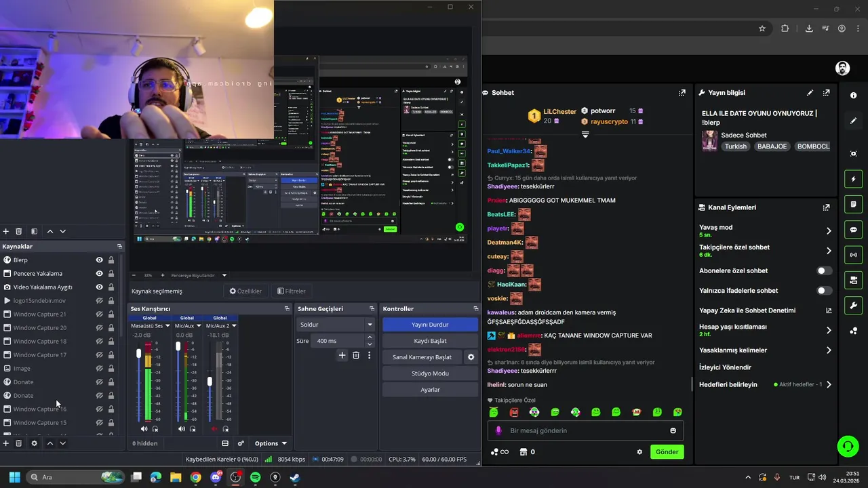
Task: Open transition three-dot menu
Action: coord(369,355)
